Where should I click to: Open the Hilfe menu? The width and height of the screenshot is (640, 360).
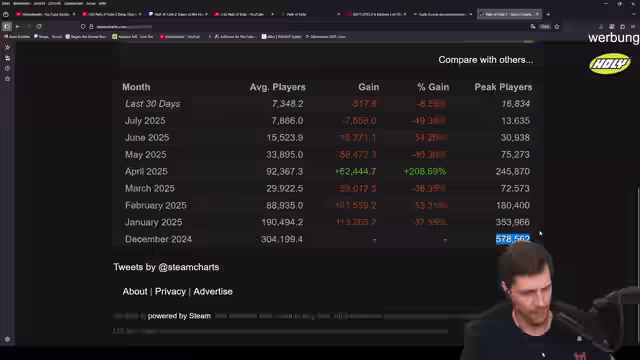point(102,3)
